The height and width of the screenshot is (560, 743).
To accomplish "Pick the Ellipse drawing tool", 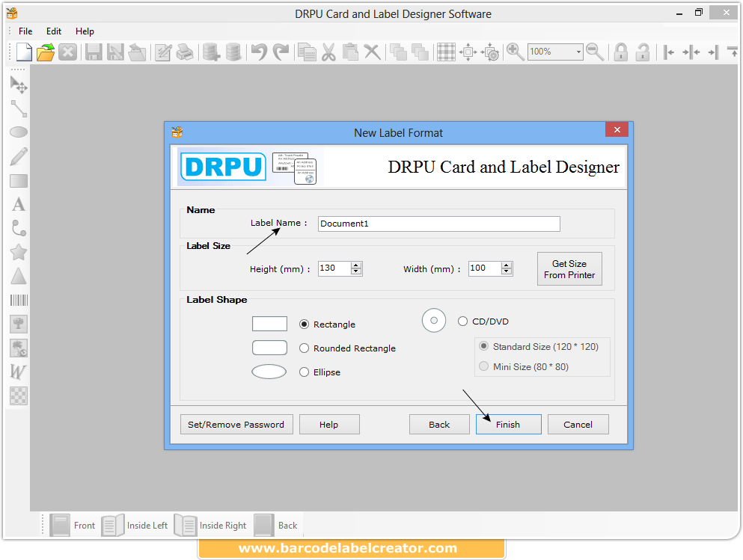I will click(x=19, y=132).
